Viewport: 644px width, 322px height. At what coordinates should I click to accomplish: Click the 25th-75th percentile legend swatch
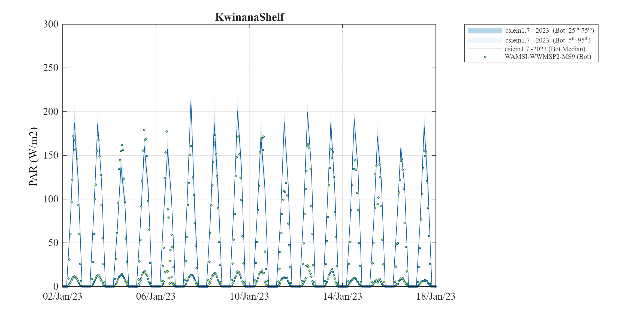tap(485, 31)
